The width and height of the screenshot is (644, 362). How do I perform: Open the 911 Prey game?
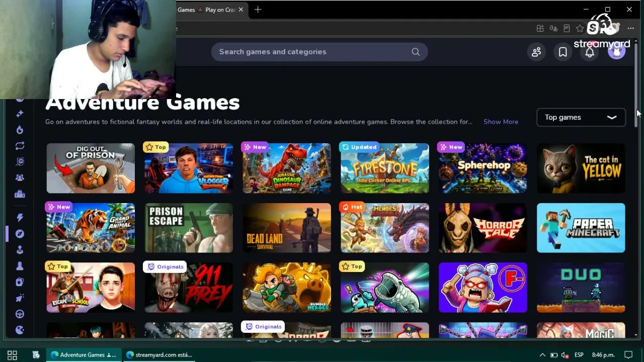click(189, 288)
